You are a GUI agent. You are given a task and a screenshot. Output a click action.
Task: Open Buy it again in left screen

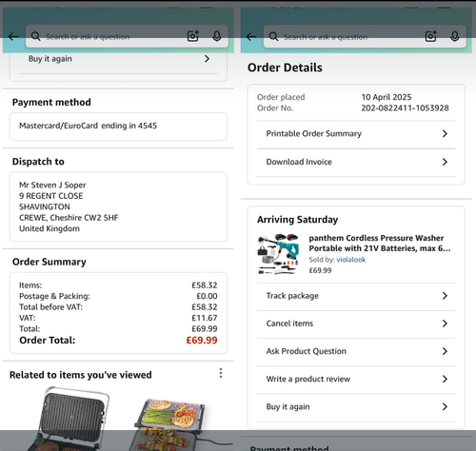pos(118,59)
